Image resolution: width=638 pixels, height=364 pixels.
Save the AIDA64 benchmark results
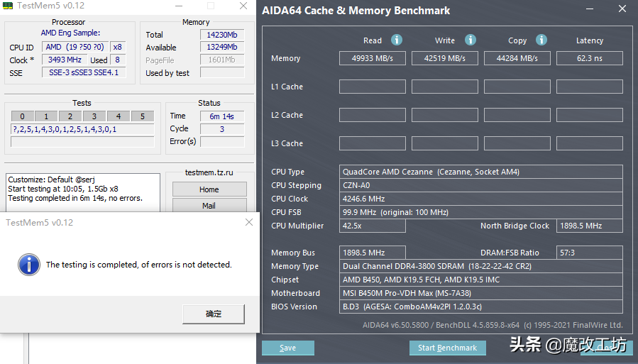coord(287,348)
